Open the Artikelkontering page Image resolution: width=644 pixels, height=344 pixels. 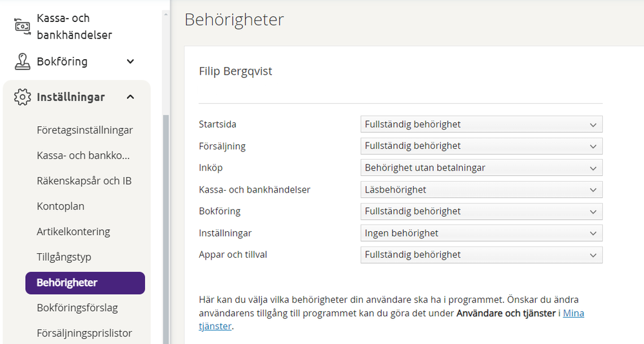pos(73,231)
